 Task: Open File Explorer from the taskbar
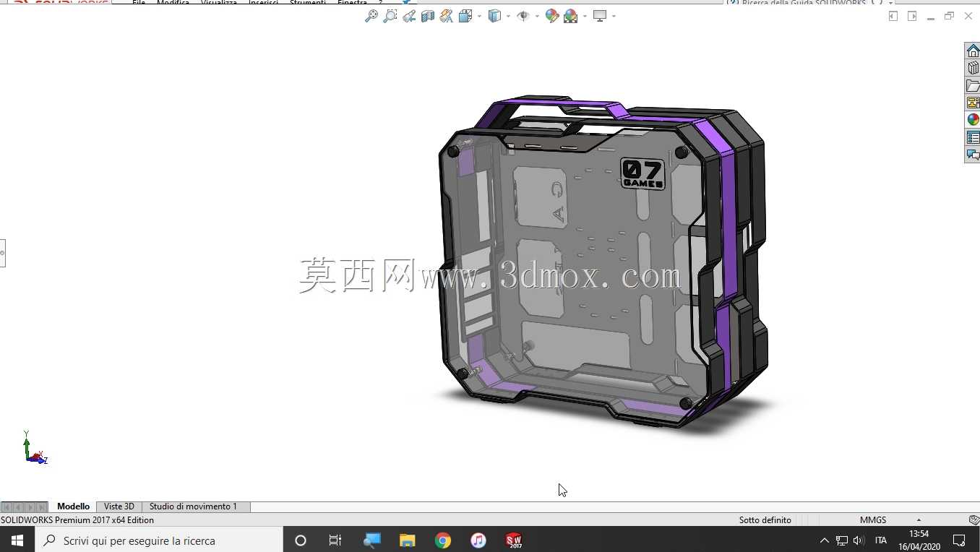coord(408,540)
